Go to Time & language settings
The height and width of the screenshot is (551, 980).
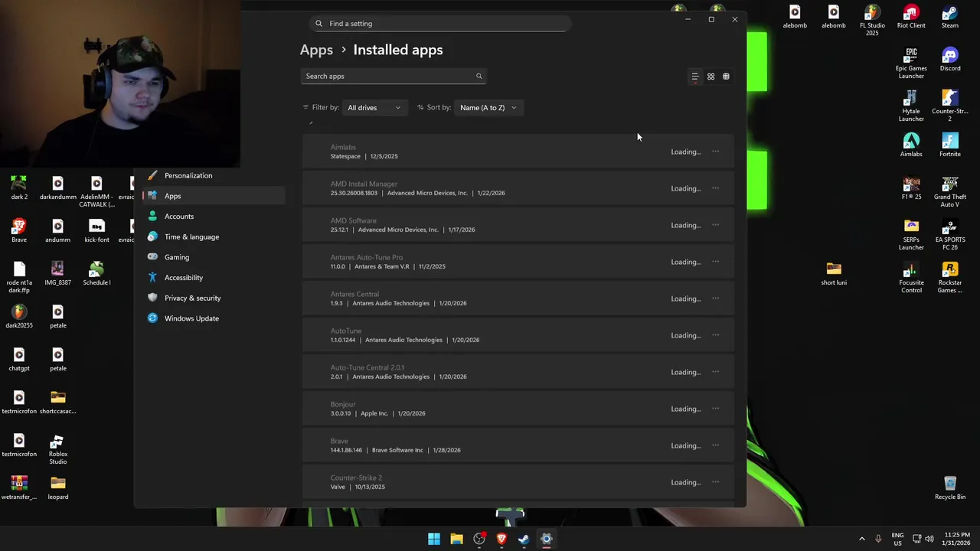(214, 236)
